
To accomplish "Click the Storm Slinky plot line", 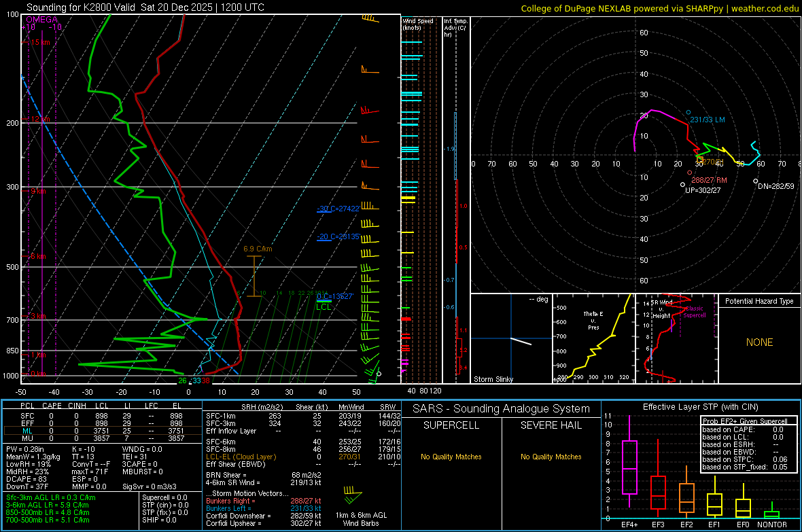I will coord(521,341).
